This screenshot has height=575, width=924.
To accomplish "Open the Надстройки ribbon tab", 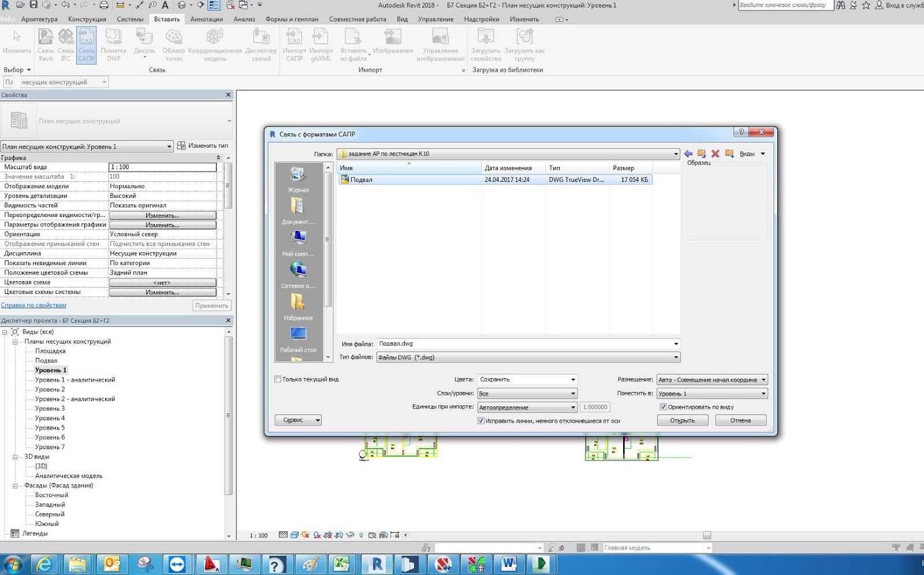I will pos(482,19).
